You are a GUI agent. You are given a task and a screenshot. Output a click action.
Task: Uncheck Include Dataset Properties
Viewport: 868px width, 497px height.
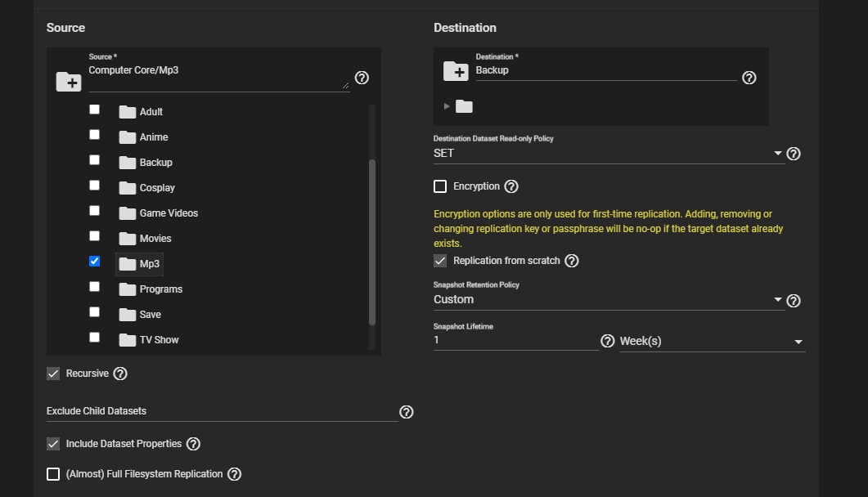(53, 444)
